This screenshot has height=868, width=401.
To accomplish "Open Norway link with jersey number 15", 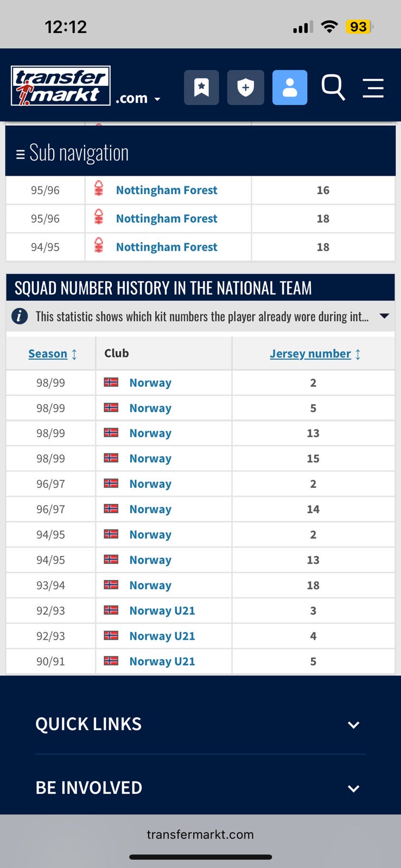I will pyautogui.click(x=150, y=458).
